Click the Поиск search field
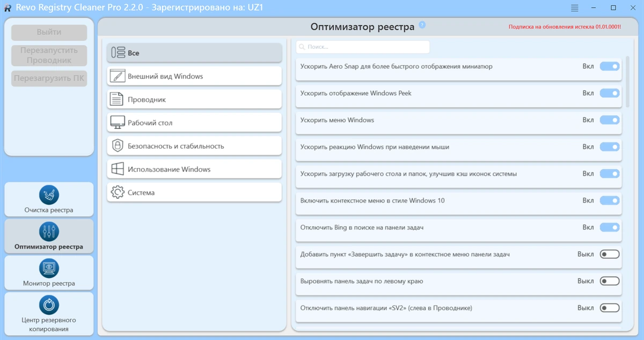This screenshot has height=340, width=644. tap(363, 47)
